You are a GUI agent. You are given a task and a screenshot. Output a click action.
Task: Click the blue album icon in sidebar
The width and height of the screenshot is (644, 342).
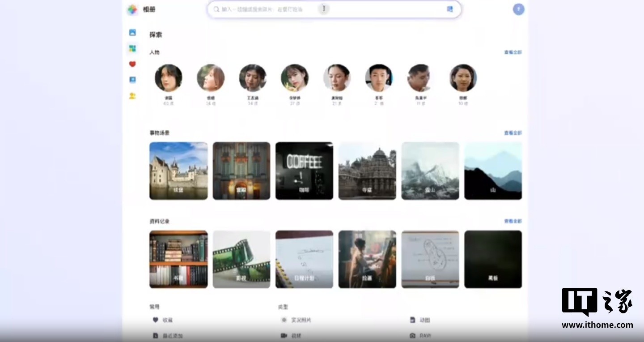(132, 80)
